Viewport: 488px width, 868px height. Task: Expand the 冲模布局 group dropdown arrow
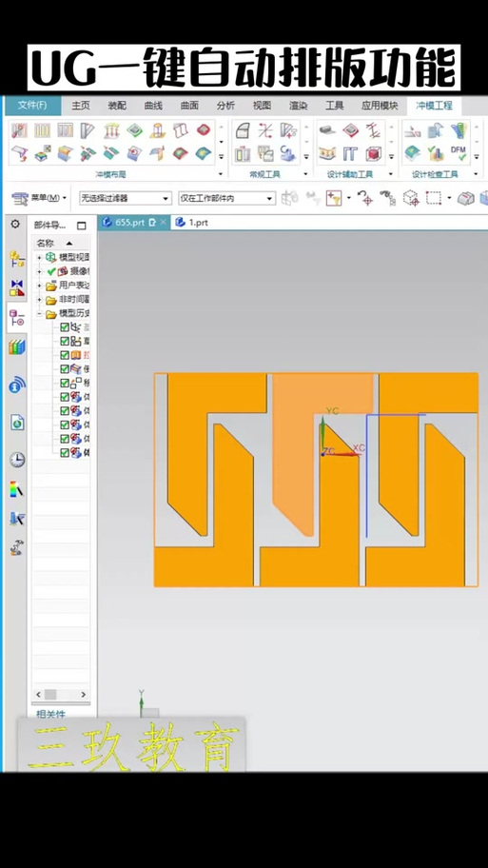tap(221, 174)
